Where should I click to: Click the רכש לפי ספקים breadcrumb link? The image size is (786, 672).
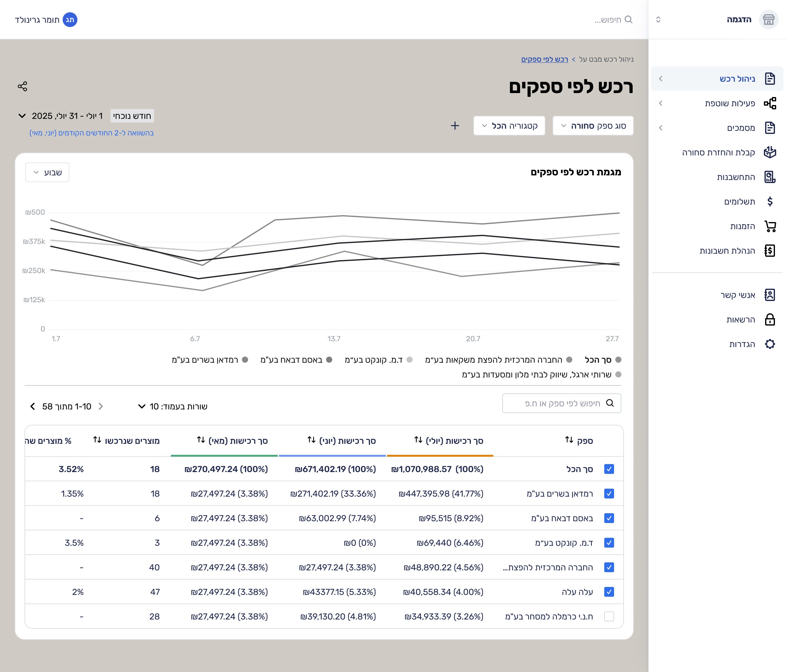tap(544, 59)
